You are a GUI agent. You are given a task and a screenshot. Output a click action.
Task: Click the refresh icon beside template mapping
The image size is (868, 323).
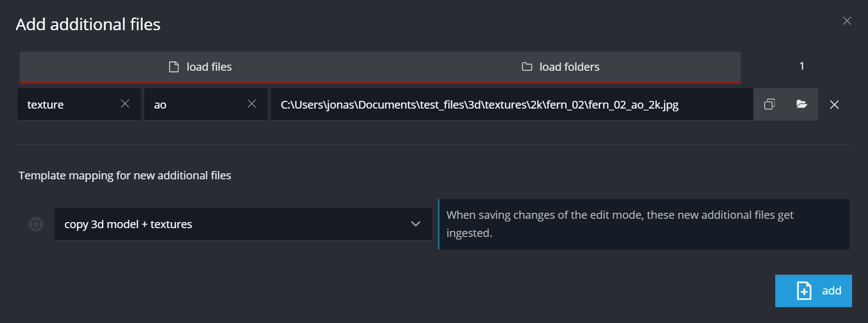(x=36, y=224)
